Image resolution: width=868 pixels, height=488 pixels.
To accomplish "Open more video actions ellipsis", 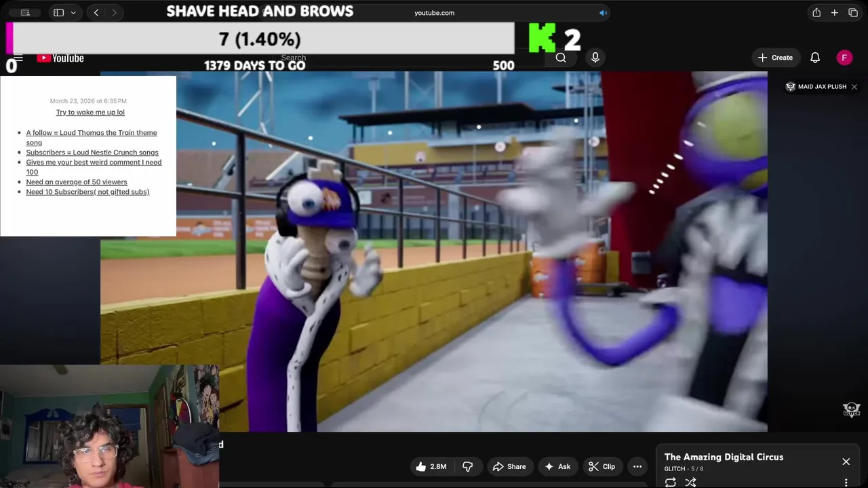I will [637, 466].
